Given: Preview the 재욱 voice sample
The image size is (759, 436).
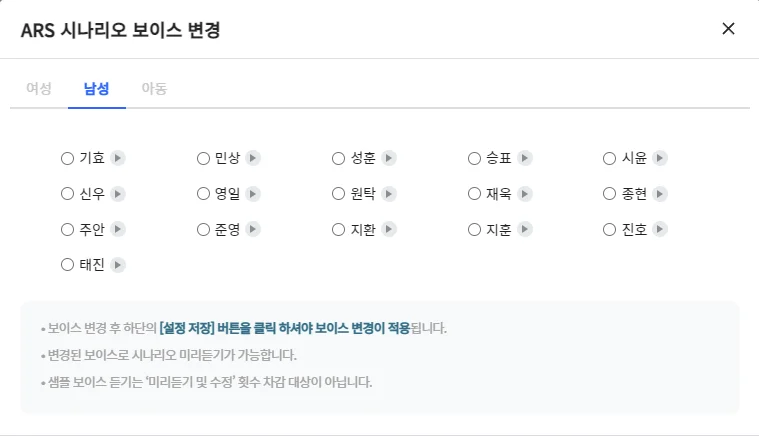Looking at the screenshot, I should [525, 194].
